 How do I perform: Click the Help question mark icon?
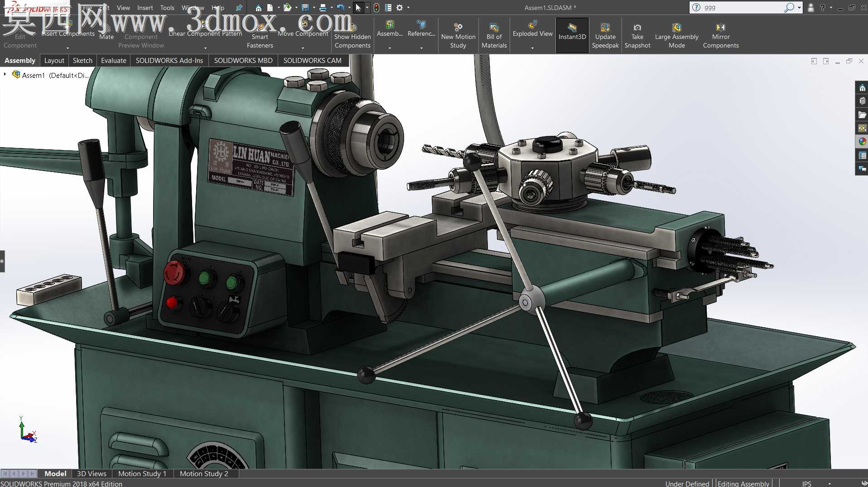point(823,8)
